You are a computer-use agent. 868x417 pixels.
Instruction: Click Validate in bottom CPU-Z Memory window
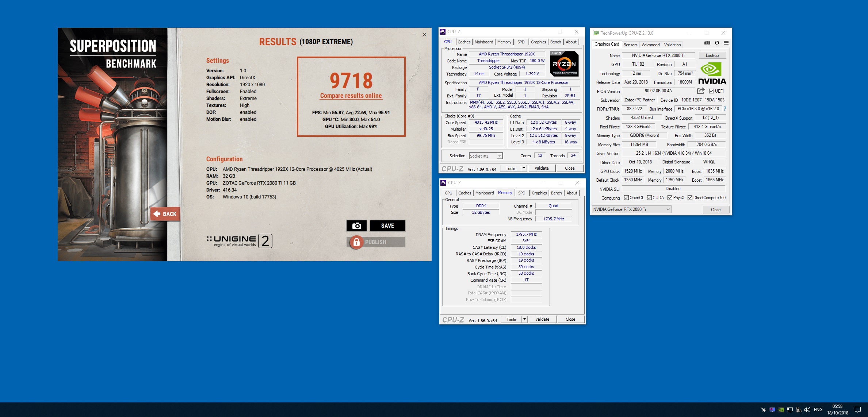coord(542,319)
